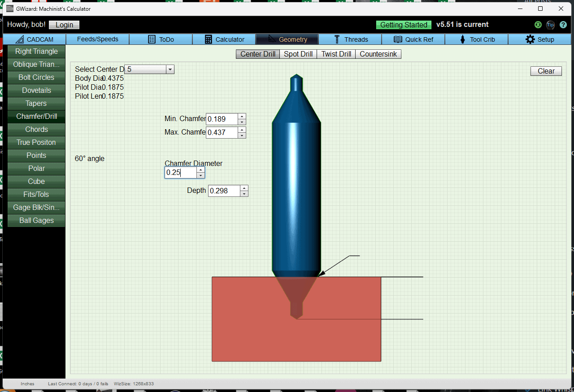Viewport: 574px width, 392px height.
Task: Switch to the Spot Drill tab
Action: pos(298,54)
